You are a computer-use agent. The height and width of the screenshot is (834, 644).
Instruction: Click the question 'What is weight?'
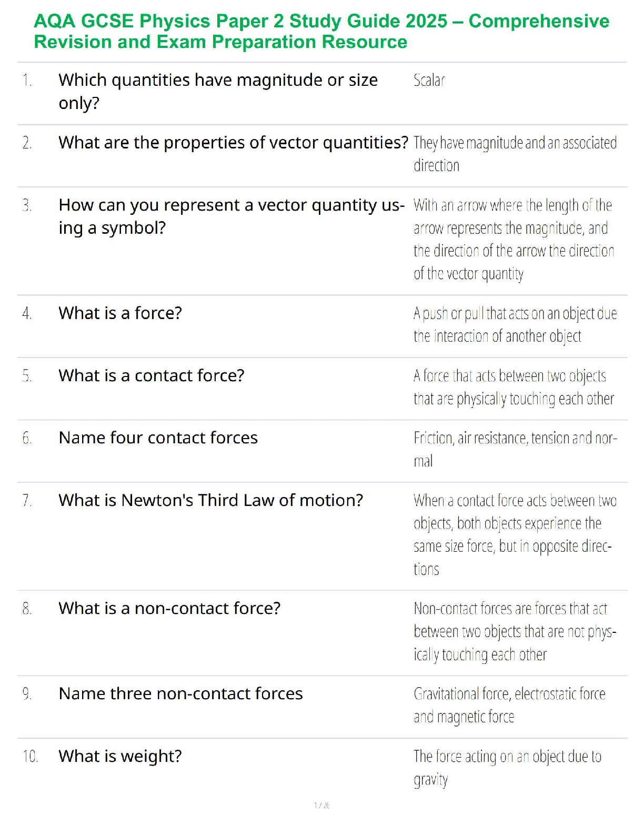[x=120, y=757]
